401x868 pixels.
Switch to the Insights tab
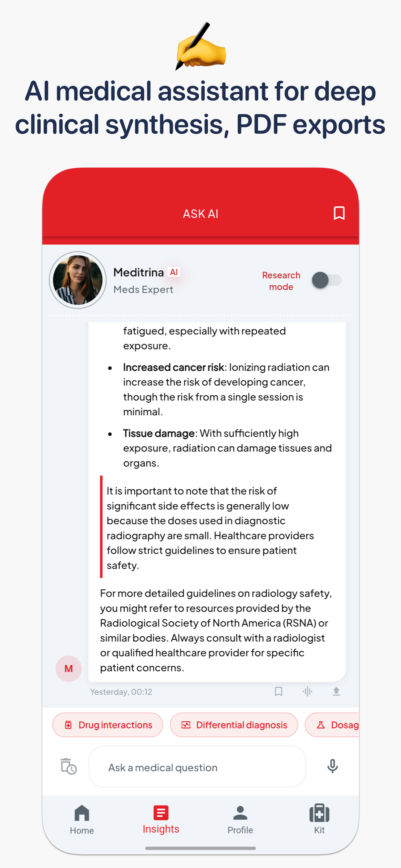click(161, 822)
